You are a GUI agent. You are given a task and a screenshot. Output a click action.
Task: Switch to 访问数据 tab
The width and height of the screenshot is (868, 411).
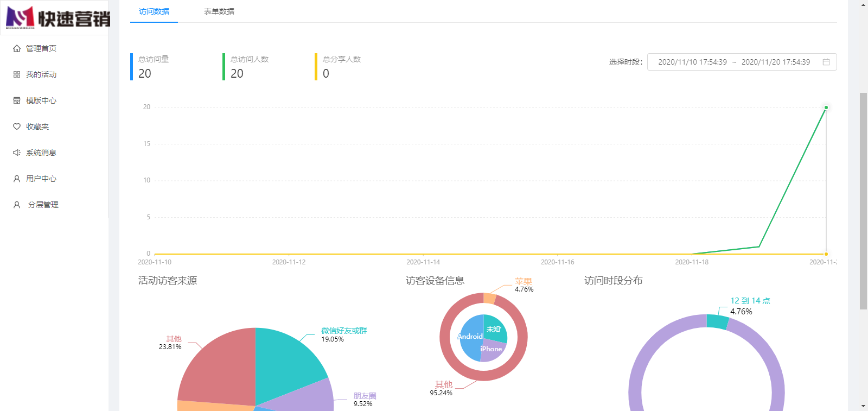pyautogui.click(x=154, y=11)
